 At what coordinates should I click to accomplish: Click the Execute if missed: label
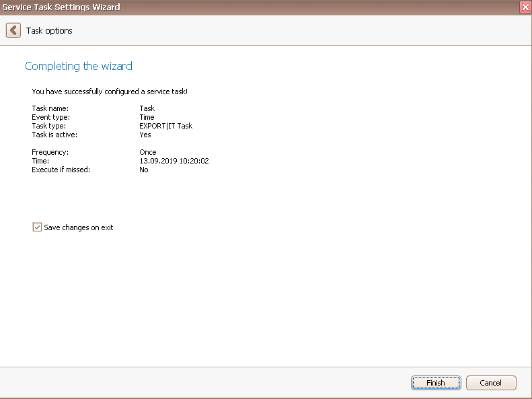[x=61, y=170]
